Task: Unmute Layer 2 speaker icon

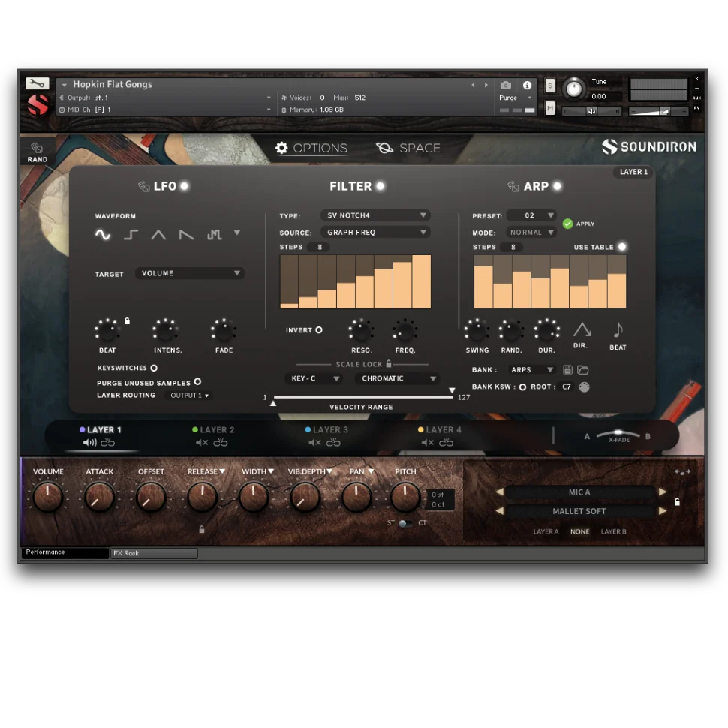Action: [x=202, y=443]
